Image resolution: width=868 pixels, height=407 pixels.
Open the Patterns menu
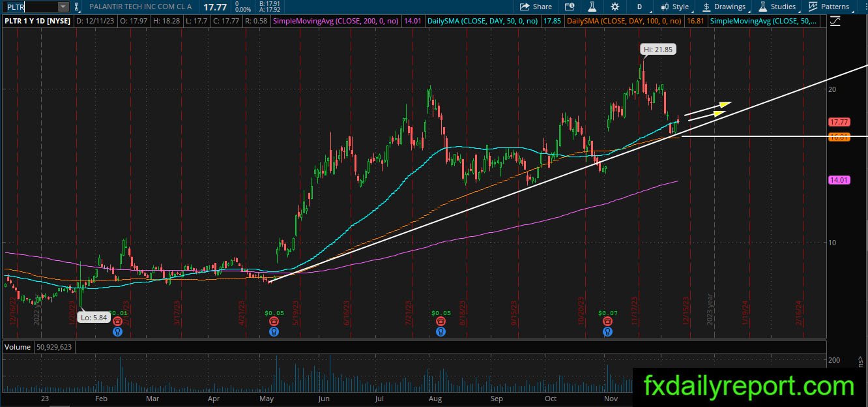tap(828, 7)
